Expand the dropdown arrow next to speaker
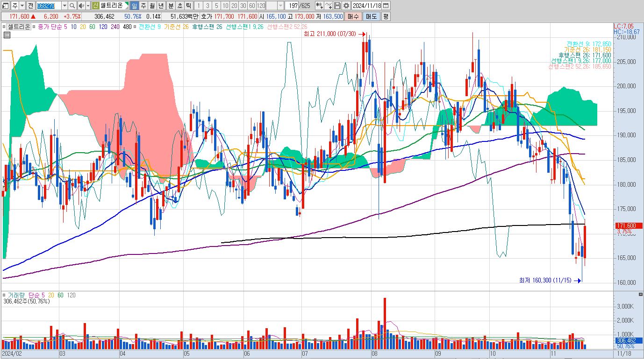 coord(88,6)
